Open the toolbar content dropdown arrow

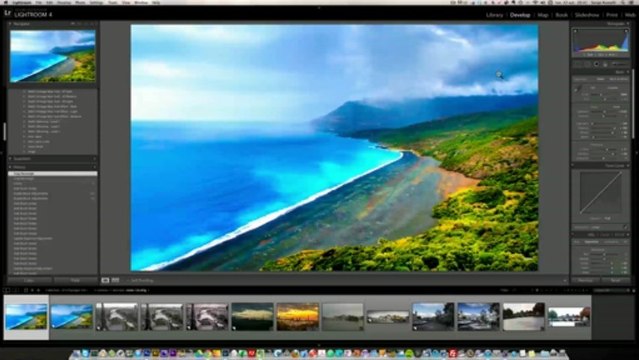(565, 280)
